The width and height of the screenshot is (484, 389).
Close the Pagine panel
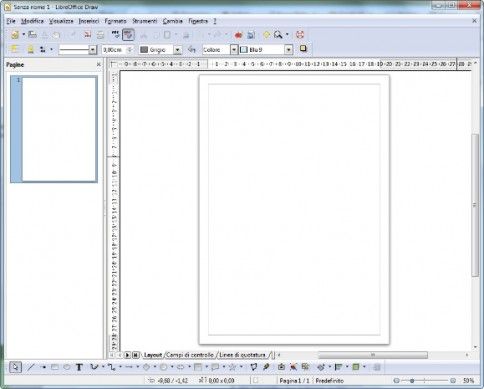click(x=99, y=64)
